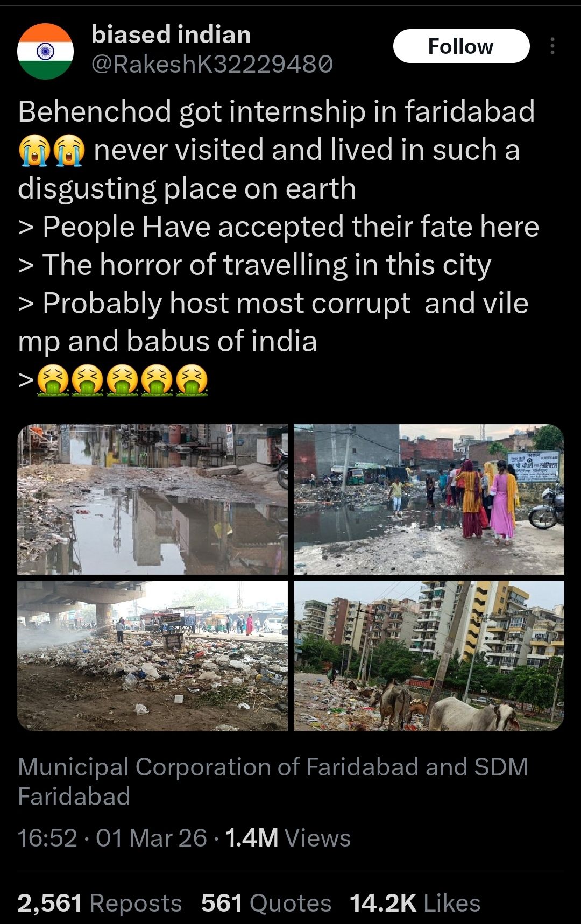
Task: View the flooded street reflection photo
Action: tap(152, 499)
